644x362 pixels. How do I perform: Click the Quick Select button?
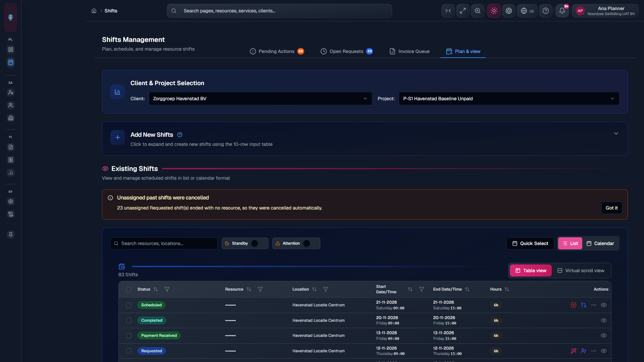coord(530,243)
